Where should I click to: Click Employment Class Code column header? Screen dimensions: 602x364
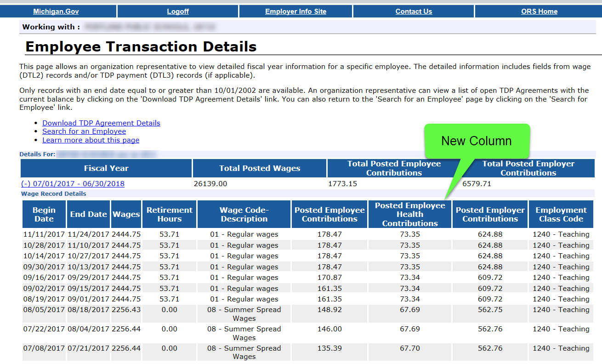click(561, 215)
